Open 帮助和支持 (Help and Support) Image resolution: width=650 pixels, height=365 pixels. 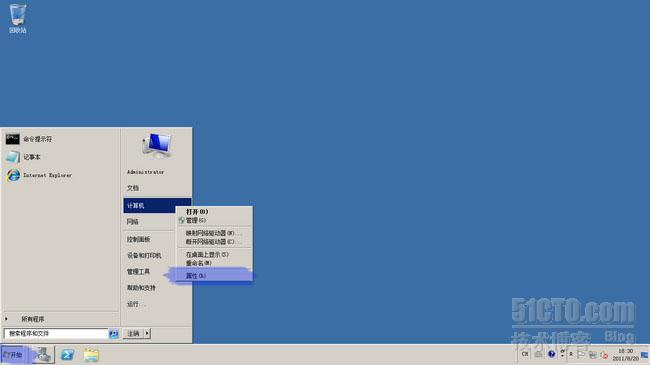pyautogui.click(x=157, y=288)
